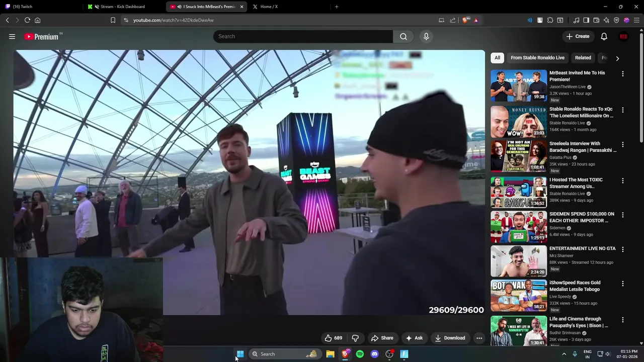Open a new browser tab
This screenshot has height=362, width=644.
tap(337, 7)
